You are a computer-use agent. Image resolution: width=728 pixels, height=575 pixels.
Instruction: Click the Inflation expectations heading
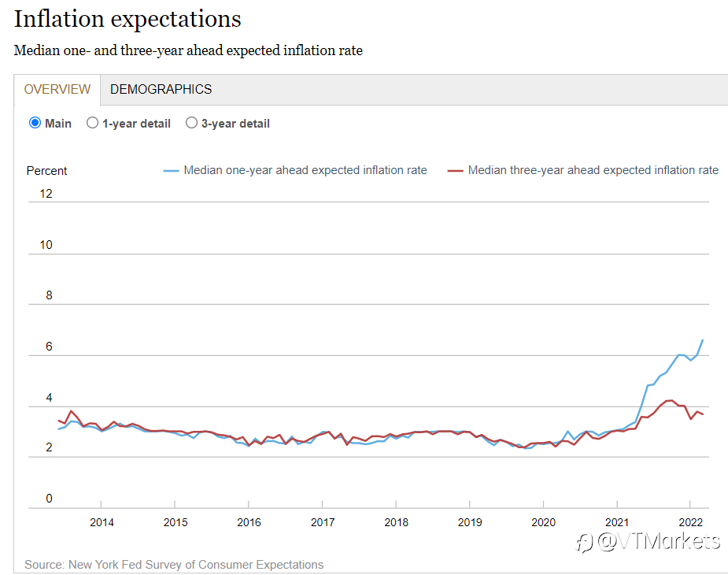click(x=127, y=19)
